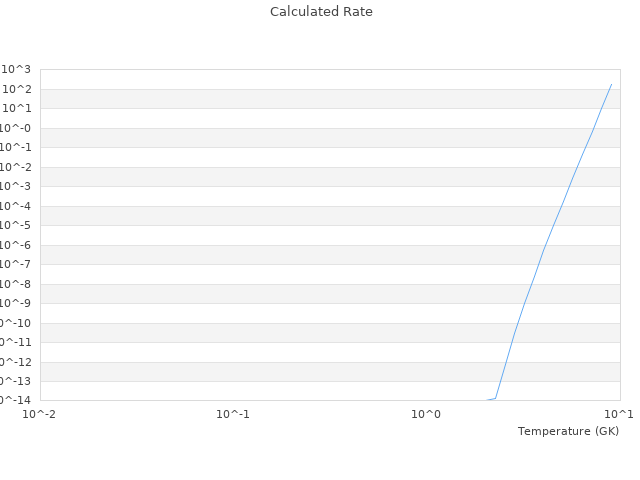This screenshot has height=480, width=640.
Task: Select the 10^1 label on the y-axis
Action: click(x=17, y=108)
